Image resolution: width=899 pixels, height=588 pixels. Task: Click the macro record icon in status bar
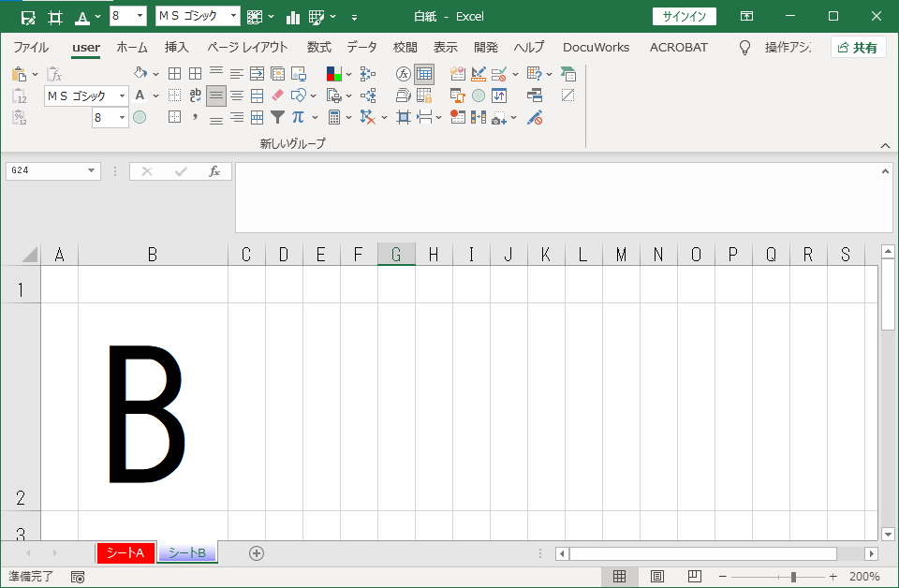(x=78, y=577)
